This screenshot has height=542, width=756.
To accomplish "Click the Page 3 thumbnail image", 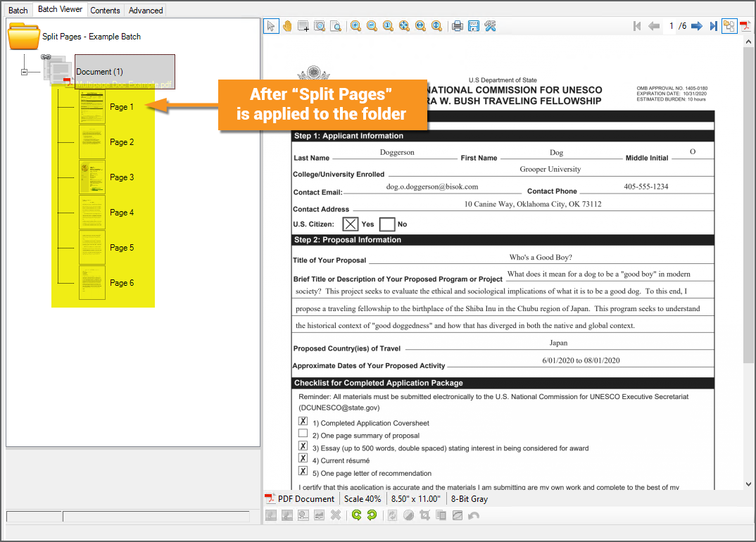I will (x=92, y=177).
